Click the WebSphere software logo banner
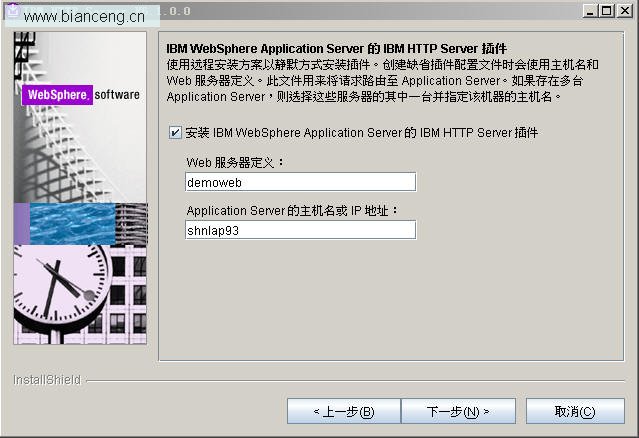The width and height of the screenshot is (639, 438). (x=81, y=95)
